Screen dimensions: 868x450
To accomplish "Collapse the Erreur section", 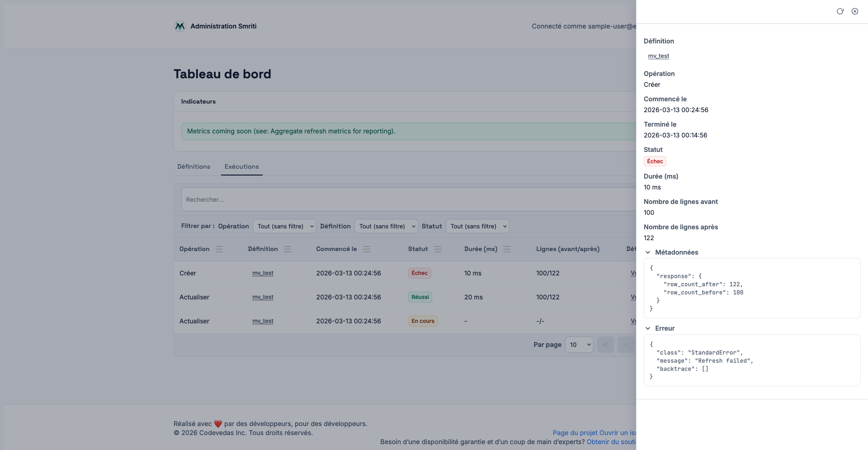I will 648,328.
